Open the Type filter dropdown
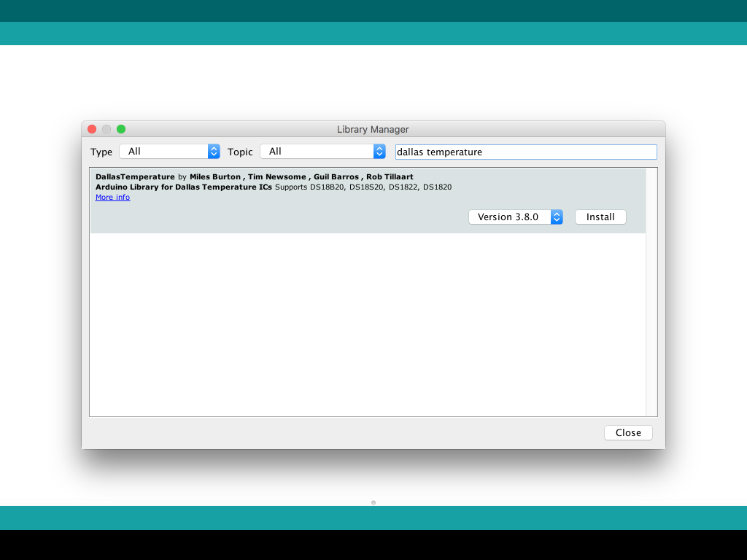 click(x=169, y=152)
